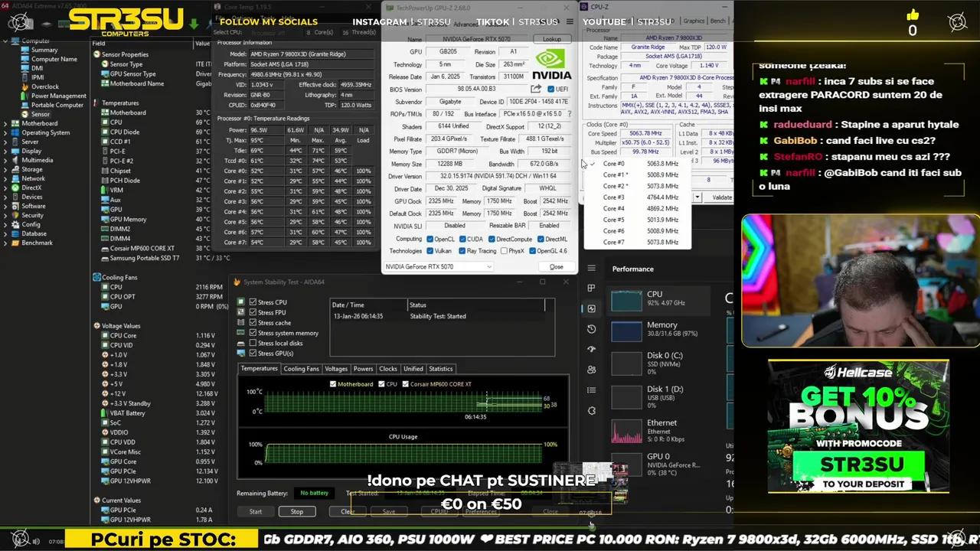This screenshot has height=551, width=980.
Task: Switch to the Cooling Fans tab
Action: [x=301, y=369]
